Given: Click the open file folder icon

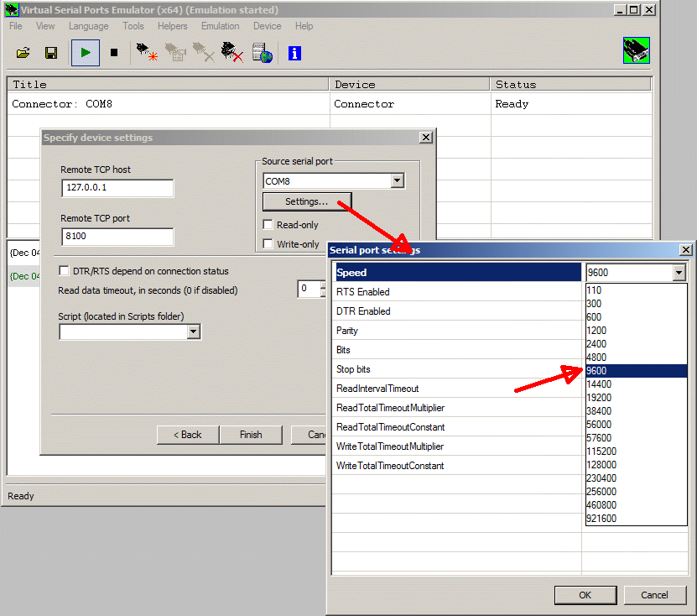Looking at the screenshot, I should click(x=23, y=54).
